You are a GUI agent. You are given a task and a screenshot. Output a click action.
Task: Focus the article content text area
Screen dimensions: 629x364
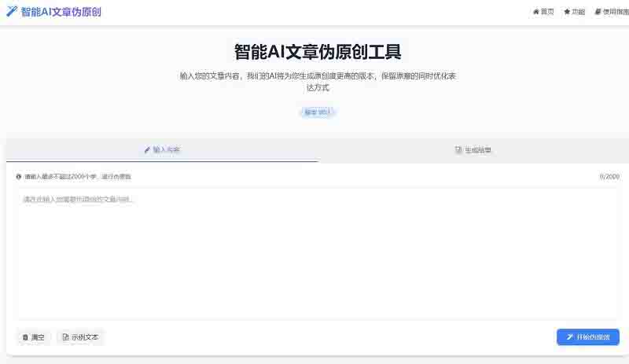(317, 252)
